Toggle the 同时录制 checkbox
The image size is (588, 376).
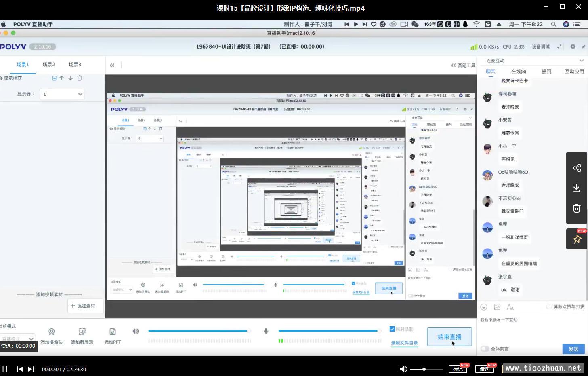(392, 329)
